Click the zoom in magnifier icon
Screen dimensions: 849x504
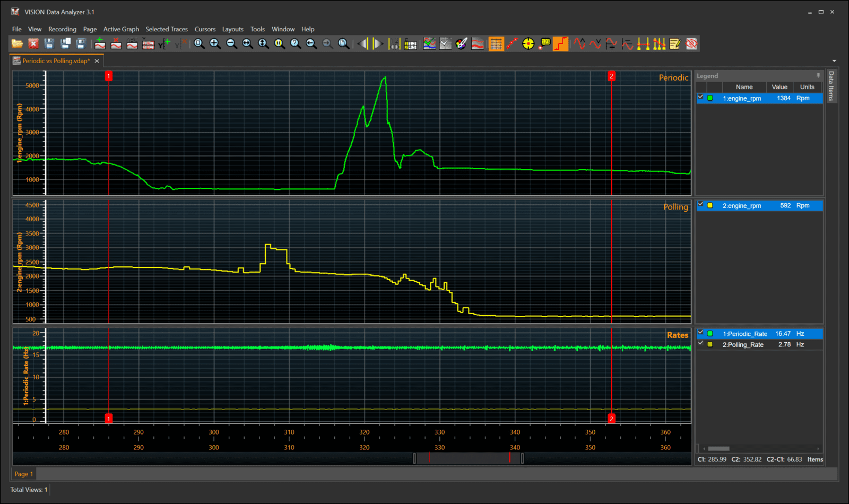215,44
